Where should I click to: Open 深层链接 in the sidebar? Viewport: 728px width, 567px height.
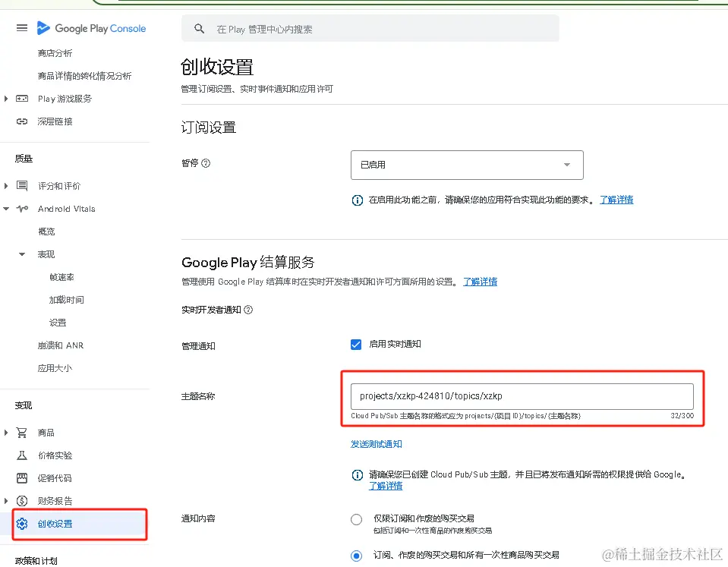[x=55, y=121]
